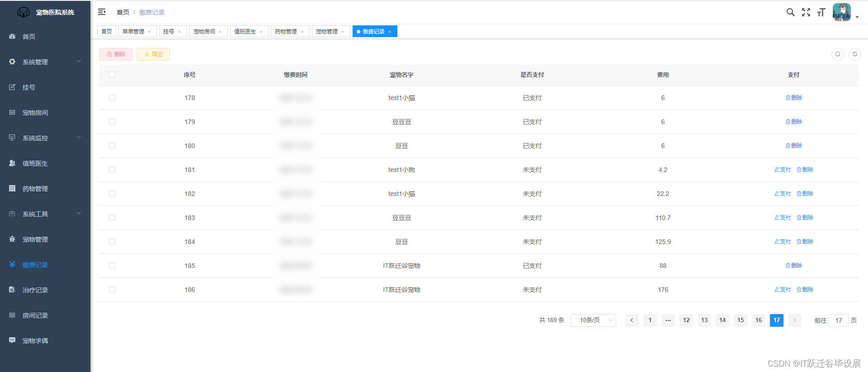Click the 宠物房间 table icon in sidebar

(12, 112)
